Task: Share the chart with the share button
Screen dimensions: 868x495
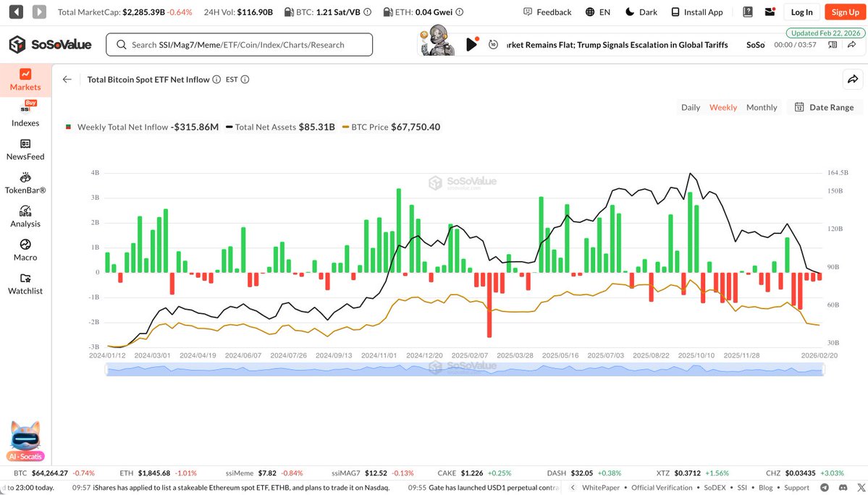Action: click(x=853, y=79)
